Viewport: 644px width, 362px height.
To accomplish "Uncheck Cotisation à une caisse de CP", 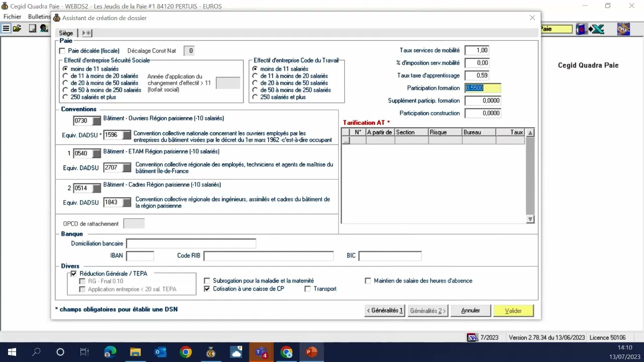I will 207,289.
